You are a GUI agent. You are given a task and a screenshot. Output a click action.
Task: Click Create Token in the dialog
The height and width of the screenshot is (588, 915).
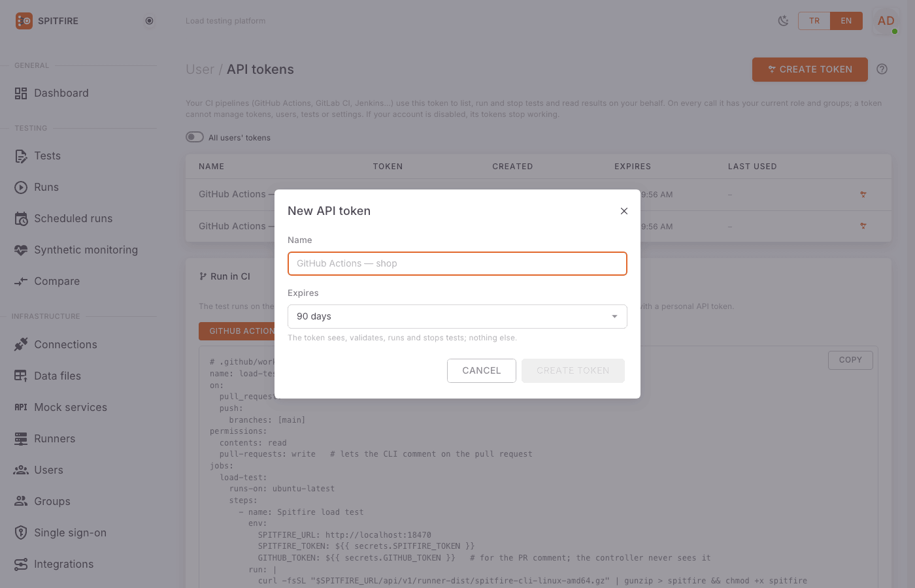click(573, 371)
